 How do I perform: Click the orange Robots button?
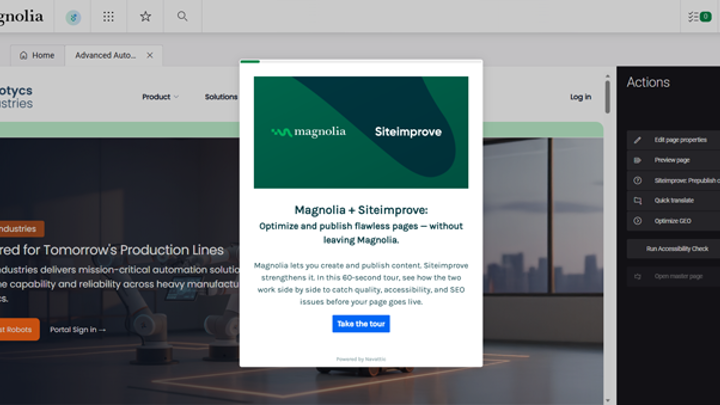click(x=18, y=329)
